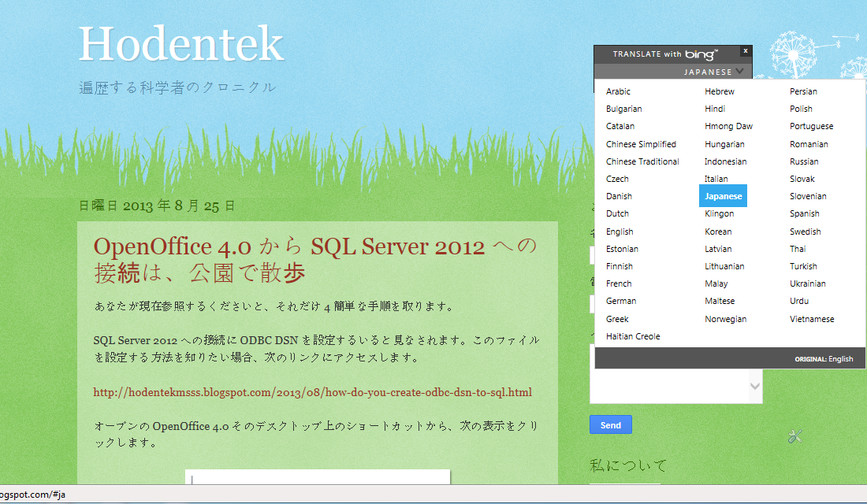867x504 pixels.
Task: Translate page to Portuguese
Action: (812, 127)
